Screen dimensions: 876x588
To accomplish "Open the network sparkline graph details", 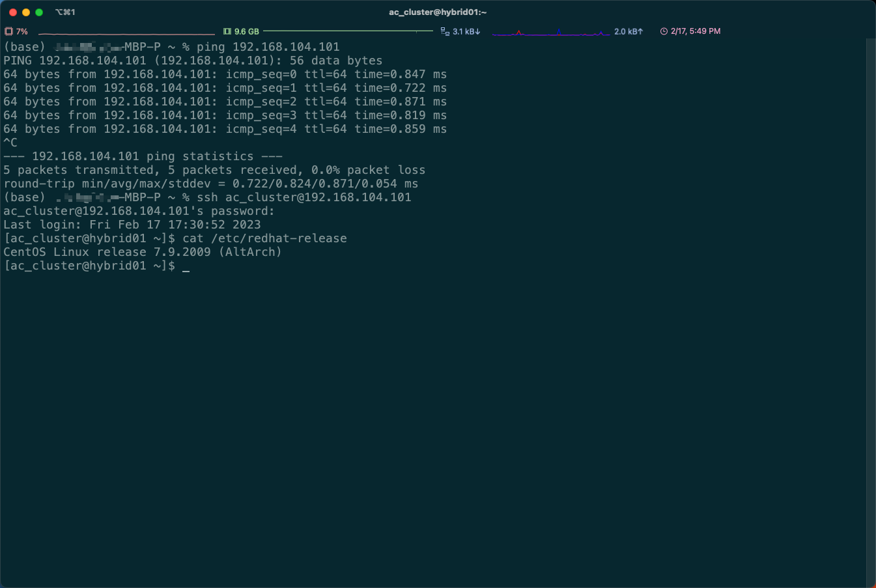I will pyautogui.click(x=550, y=31).
